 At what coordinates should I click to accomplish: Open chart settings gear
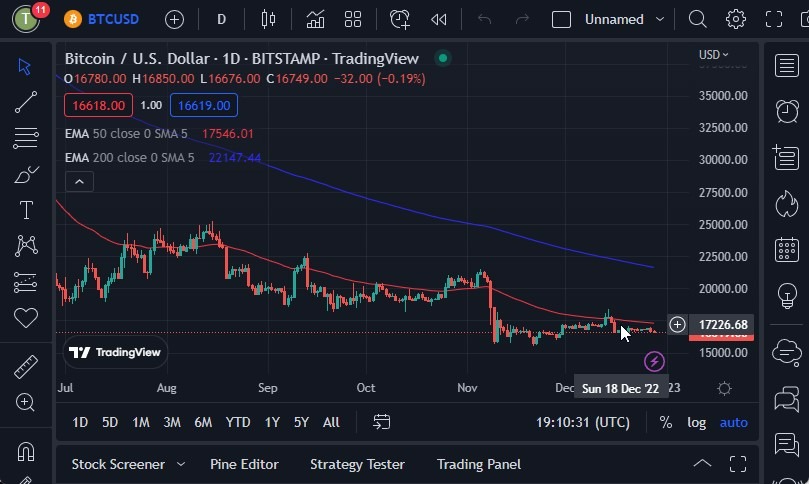[x=736, y=20]
